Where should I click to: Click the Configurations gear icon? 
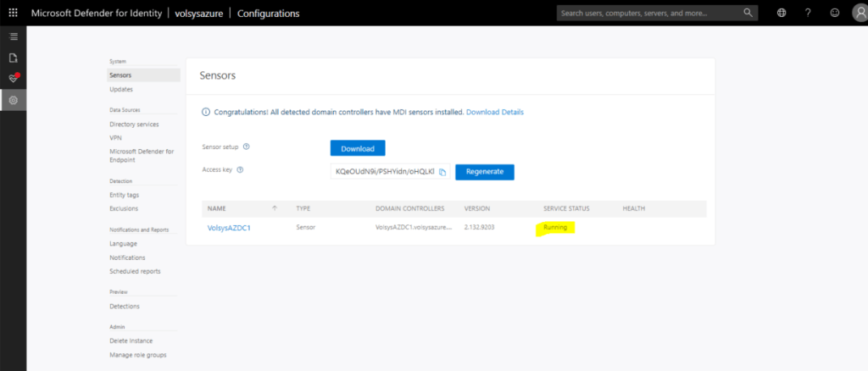point(13,100)
